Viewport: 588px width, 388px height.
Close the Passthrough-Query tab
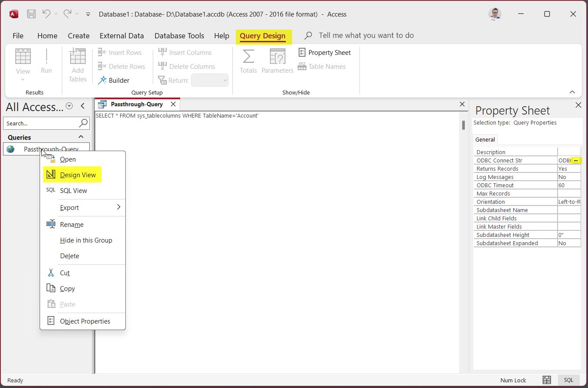click(173, 104)
